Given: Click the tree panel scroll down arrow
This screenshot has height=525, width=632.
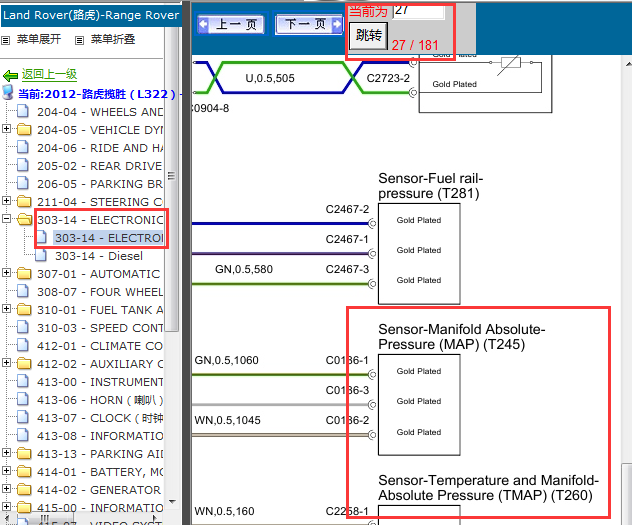Looking at the screenshot, I should (172, 501).
